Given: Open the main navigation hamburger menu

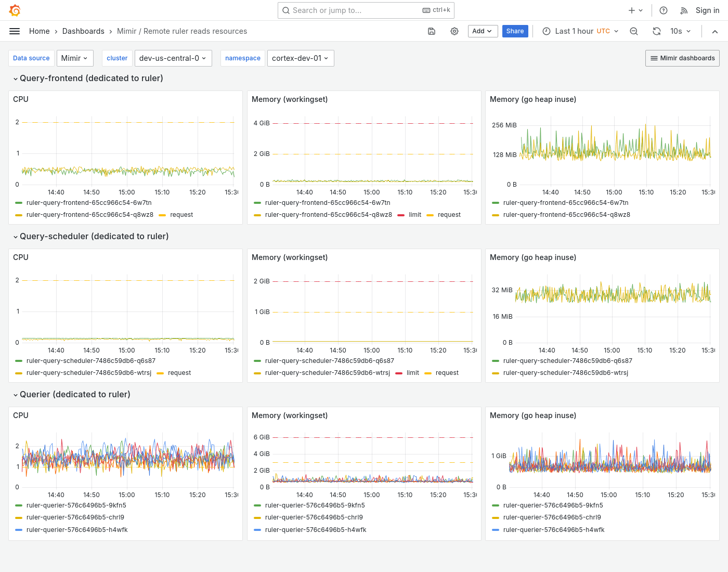Looking at the screenshot, I should click(x=15, y=31).
